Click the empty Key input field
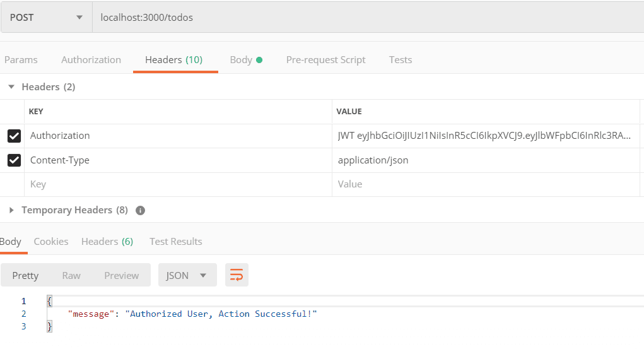Screen dimensions: 644x349 pyautogui.click(x=178, y=184)
